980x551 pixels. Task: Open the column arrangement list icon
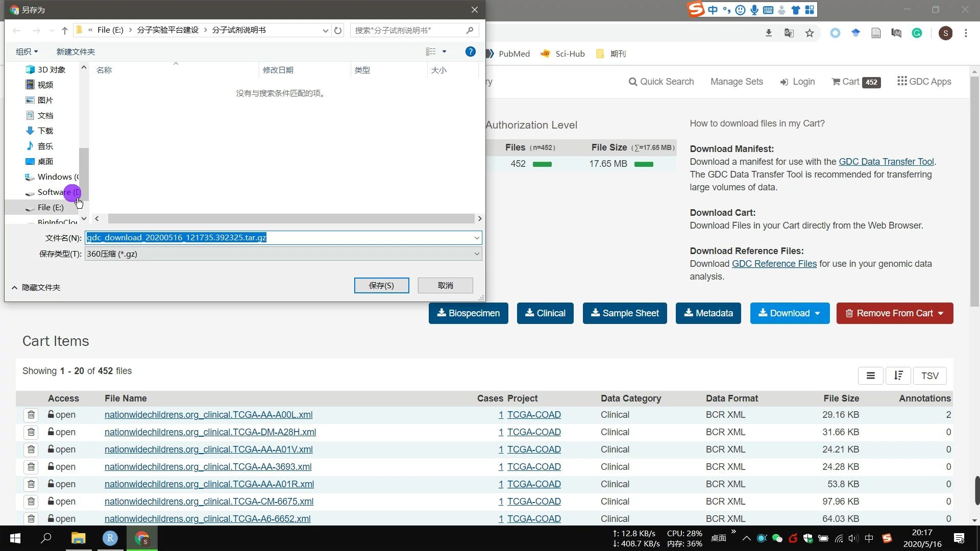(x=871, y=375)
